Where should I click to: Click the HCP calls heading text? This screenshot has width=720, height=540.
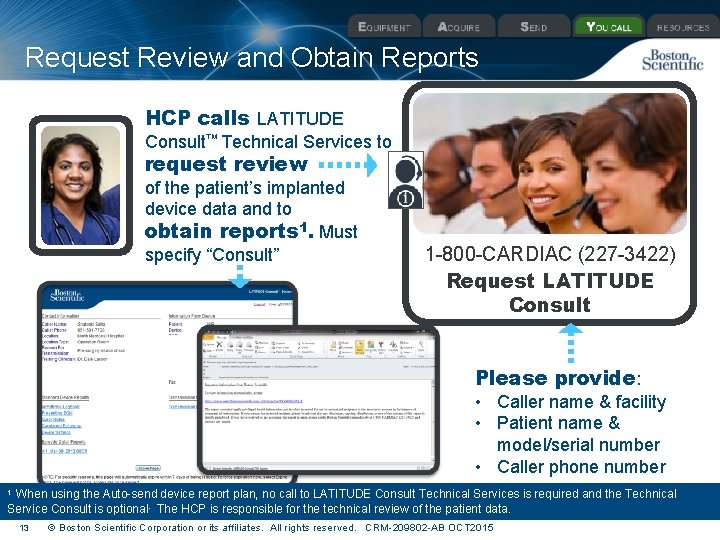[x=197, y=118]
